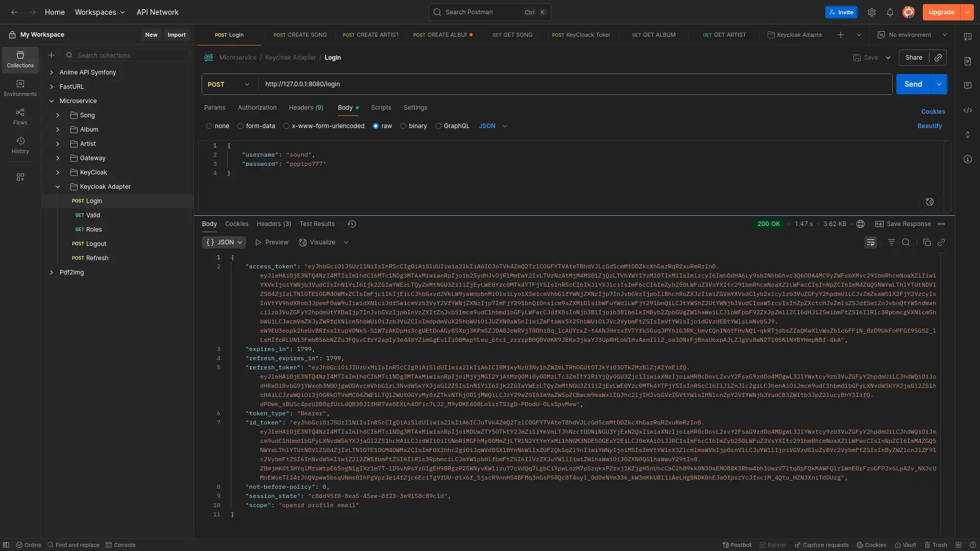This screenshot has height=551, width=980.
Task: Open the No environment selector
Action: pyautogui.click(x=912, y=35)
